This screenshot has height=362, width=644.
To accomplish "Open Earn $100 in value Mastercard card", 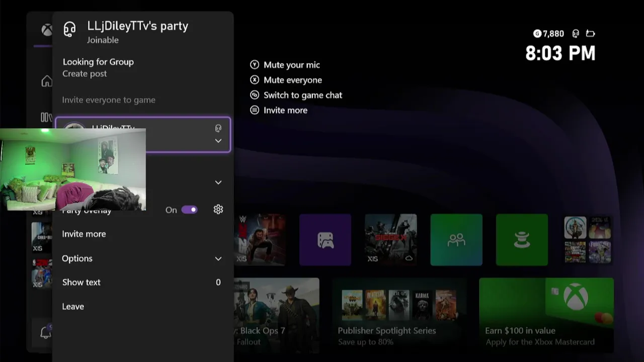I will click(x=546, y=315).
